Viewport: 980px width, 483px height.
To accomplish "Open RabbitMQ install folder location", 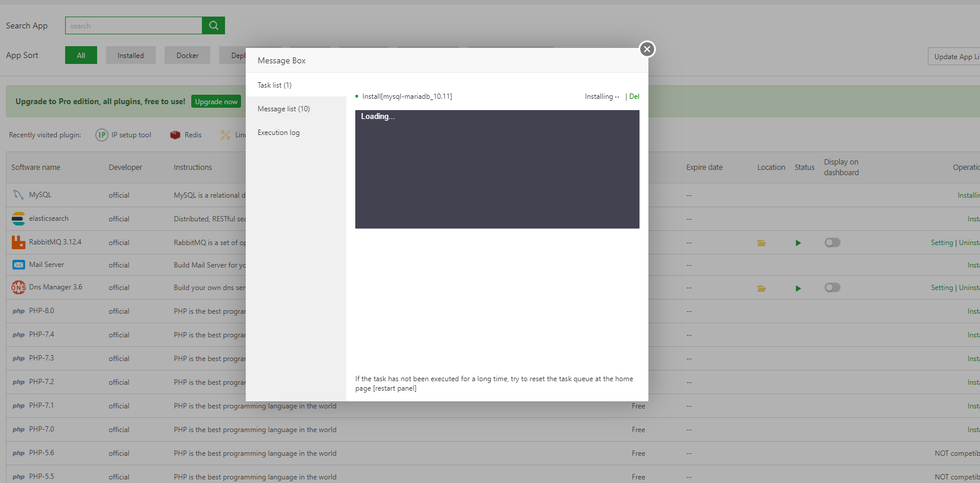I will 761,243.
